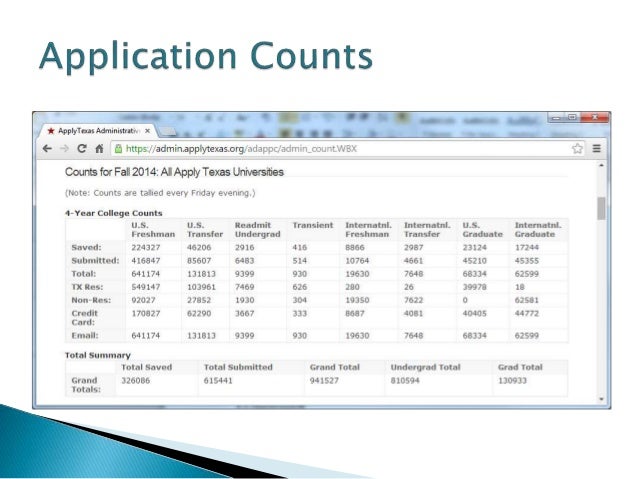Click the U.S. Graduate column header
638x479 pixels.
coord(483,230)
